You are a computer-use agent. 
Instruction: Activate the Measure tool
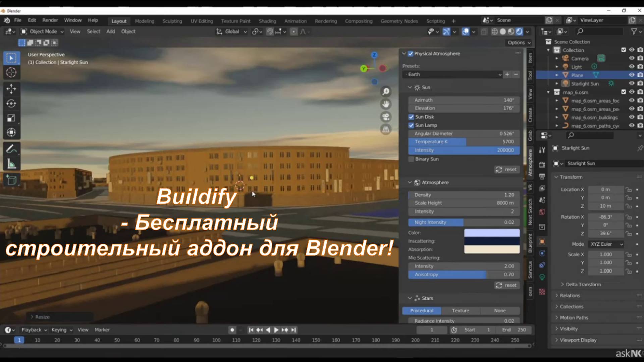pos(11,164)
